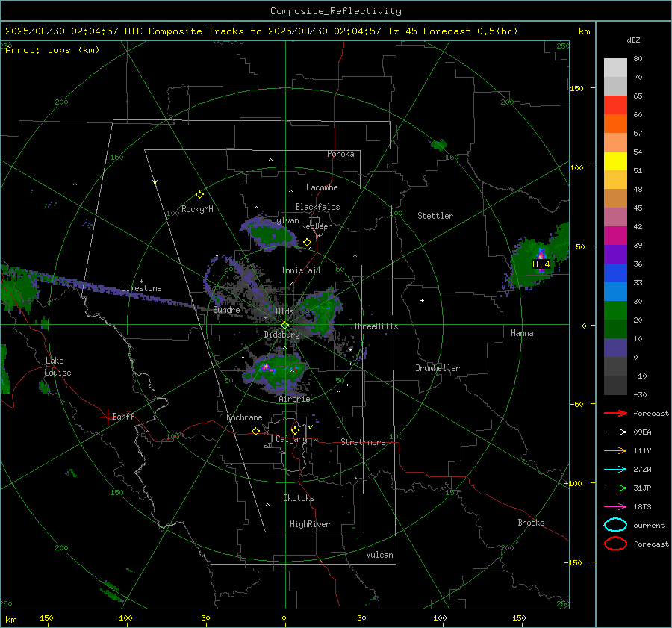Screen dimensions: 672x628
Task: Click the RedDeer city label
Action: [317, 226]
